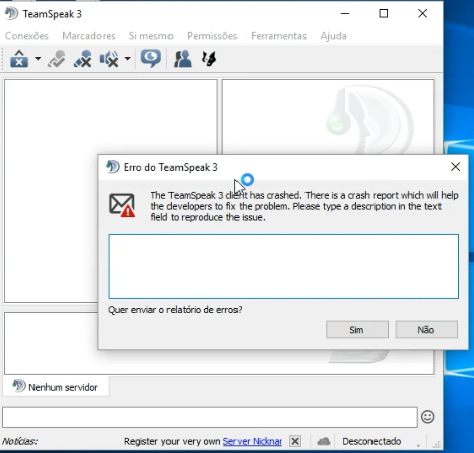This screenshot has height=453, width=474.
Task: Open the Conexões menu
Action: click(x=27, y=36)
